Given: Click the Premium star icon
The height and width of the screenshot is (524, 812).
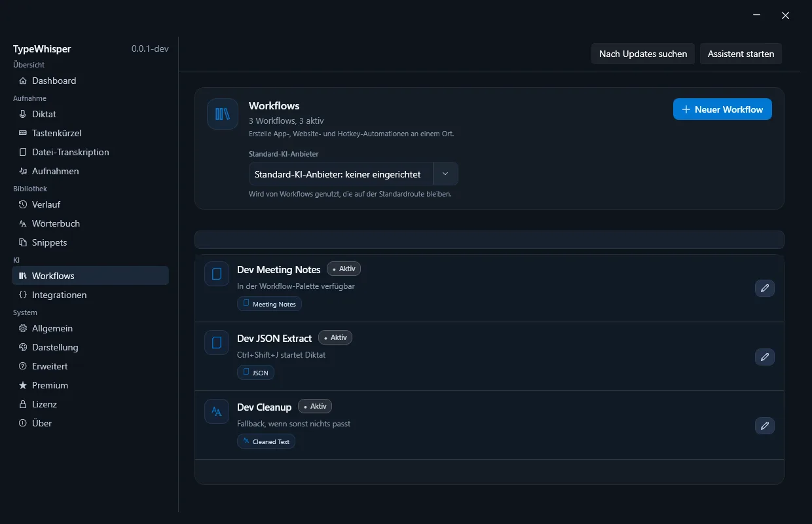Looking at the screenshot, I should click(x=24, y=385).
